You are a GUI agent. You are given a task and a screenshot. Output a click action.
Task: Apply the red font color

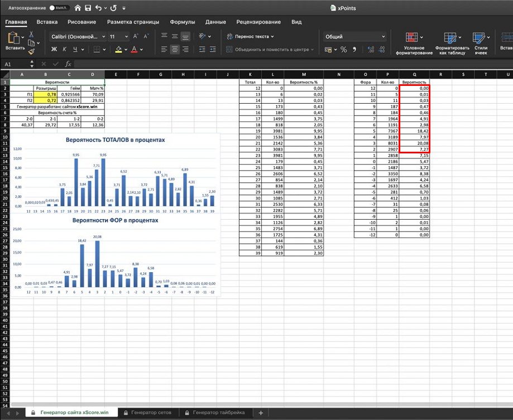tap(134, 49)
